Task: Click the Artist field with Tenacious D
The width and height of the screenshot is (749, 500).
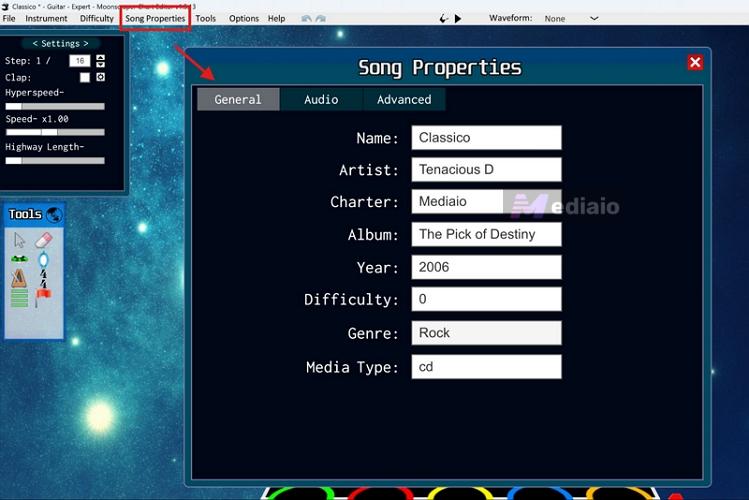Action: 486,170
